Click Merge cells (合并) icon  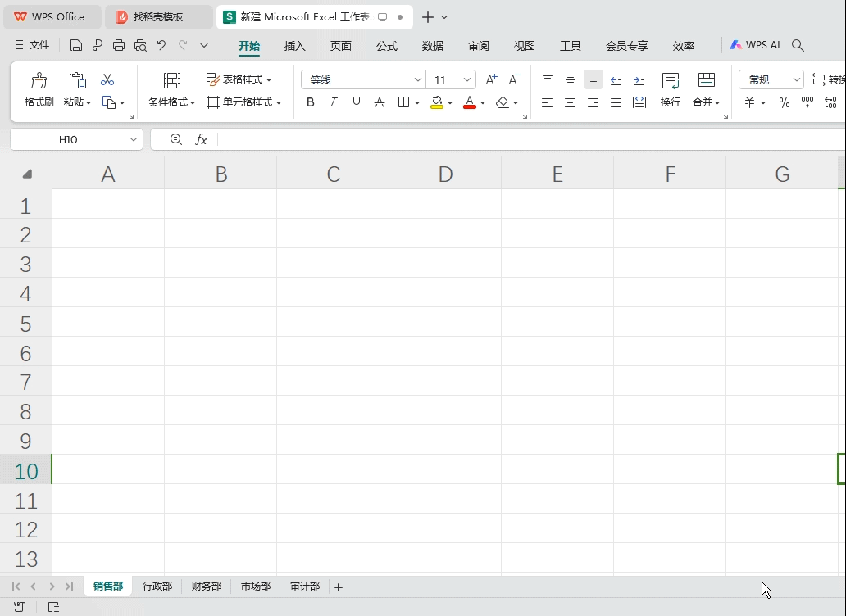click(x=707, y=80)
